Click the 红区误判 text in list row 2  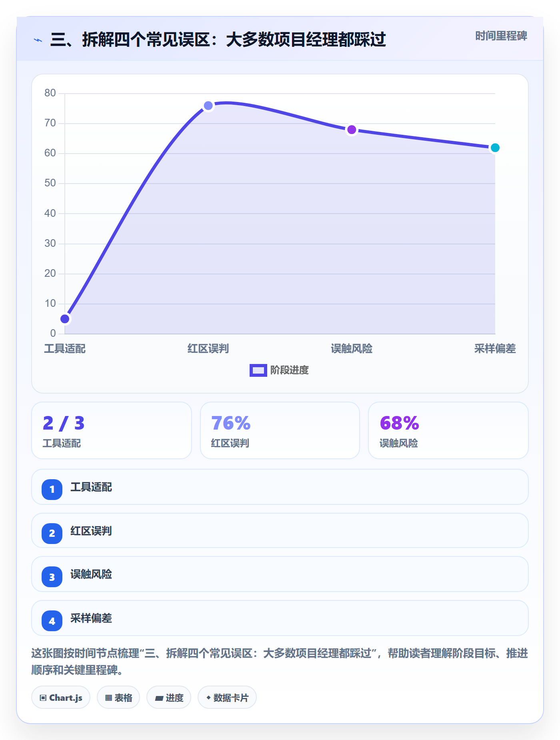point(91,531)
